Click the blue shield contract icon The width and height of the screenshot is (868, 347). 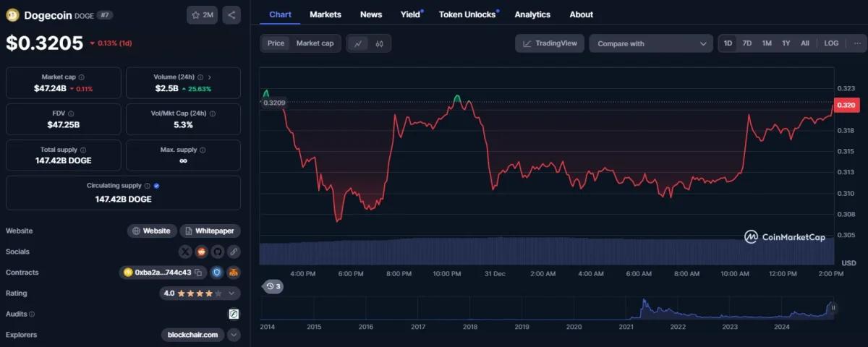(216, 273)
